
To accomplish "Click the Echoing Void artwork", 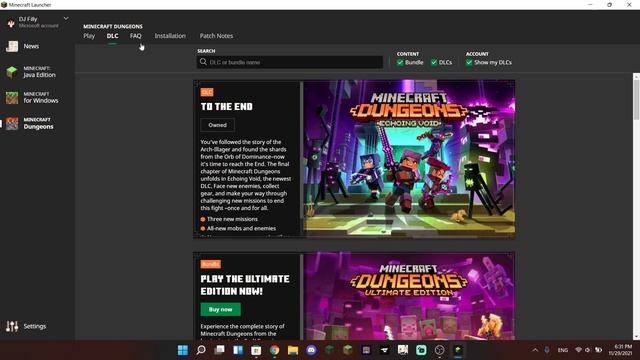I will [x=409, y=158].
